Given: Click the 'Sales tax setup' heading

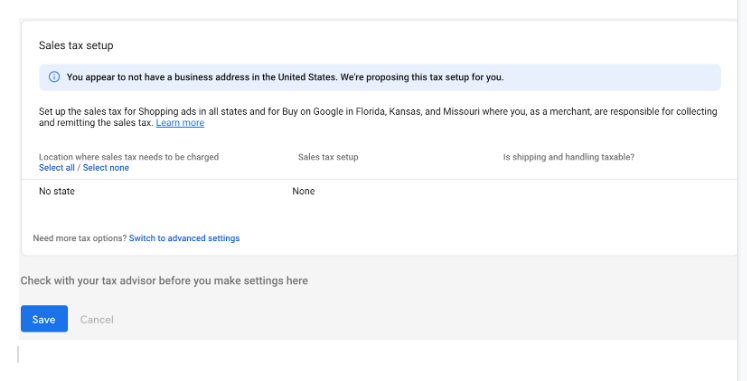Looking at the screenshot, I should pyautogui.click(x=76, y=46).
